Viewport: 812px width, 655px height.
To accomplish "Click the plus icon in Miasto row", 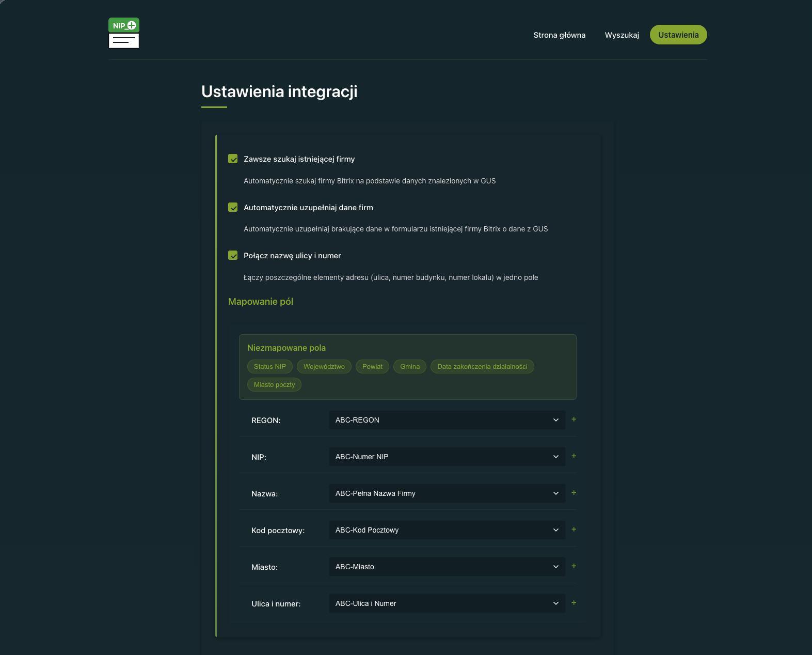I will [x=574, y=566].
